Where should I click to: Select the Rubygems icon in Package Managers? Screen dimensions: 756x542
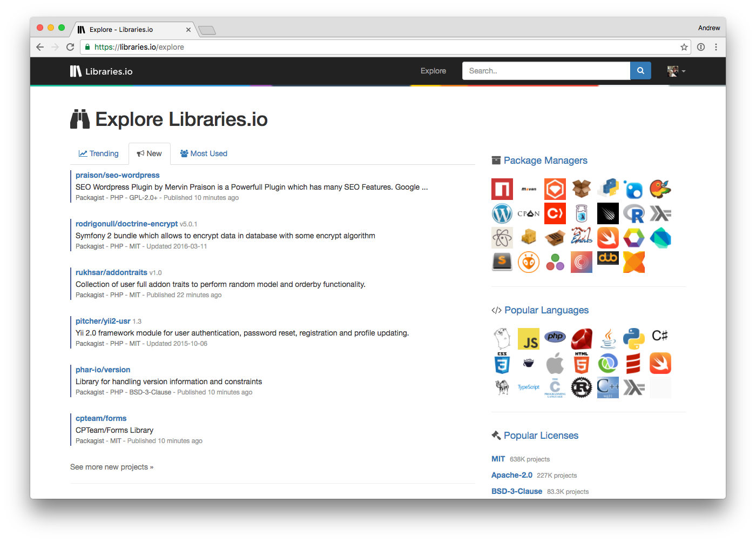click(555, 189)
